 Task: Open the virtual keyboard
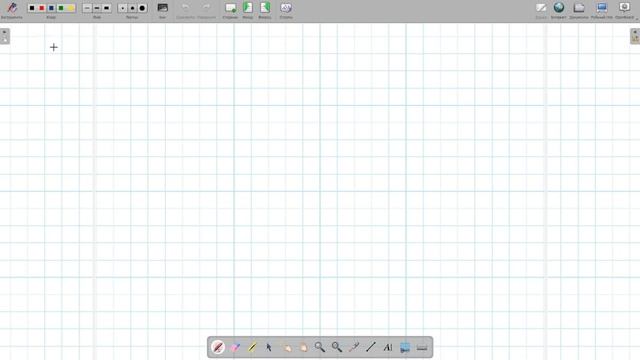coord(422,347)
